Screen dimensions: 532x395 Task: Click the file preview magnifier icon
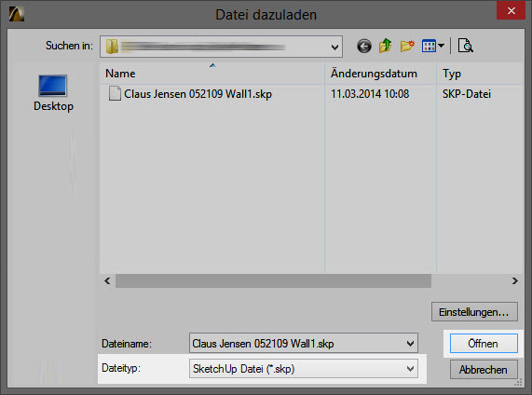(x=466, y=46)
